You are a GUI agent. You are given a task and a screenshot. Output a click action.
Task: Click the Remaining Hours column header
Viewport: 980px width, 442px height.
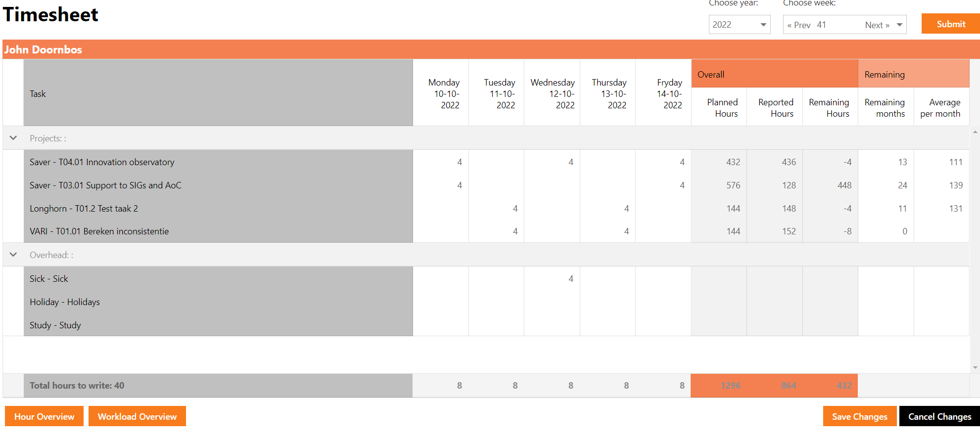[829, 107]
